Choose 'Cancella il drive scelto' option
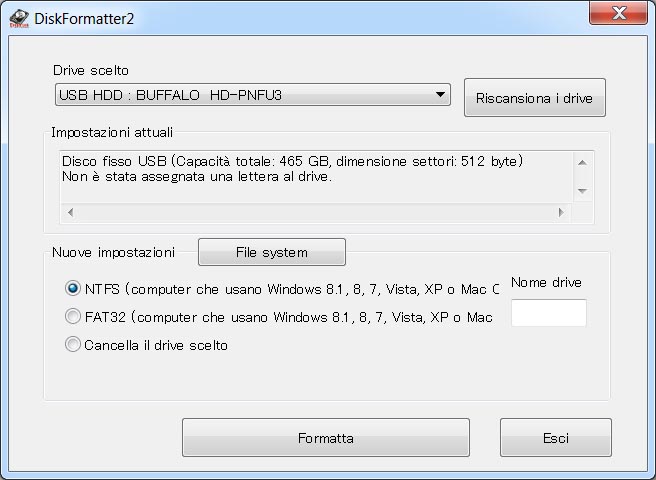The height and width of the screenshot is (480, 656). pos(73,345)
